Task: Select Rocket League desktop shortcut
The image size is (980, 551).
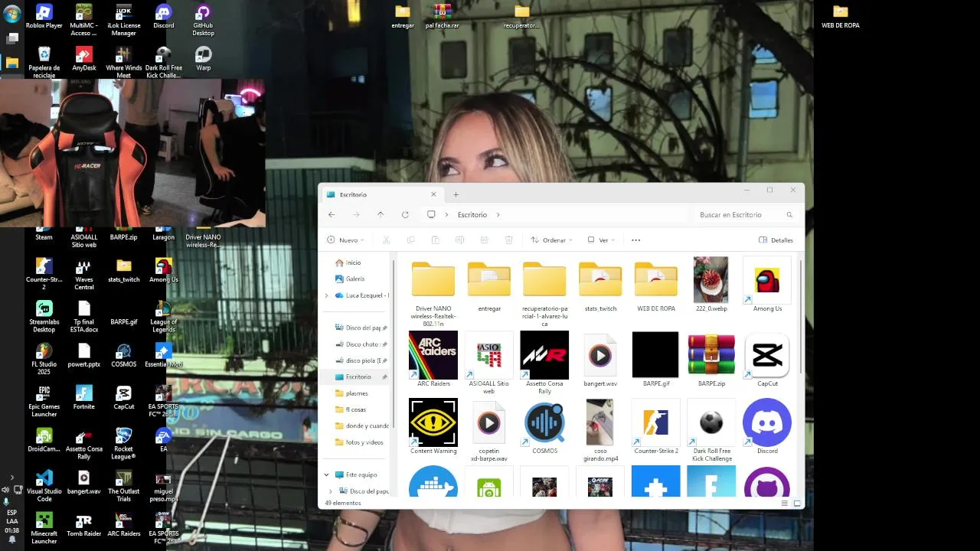Action: click(x=124, y=443)
